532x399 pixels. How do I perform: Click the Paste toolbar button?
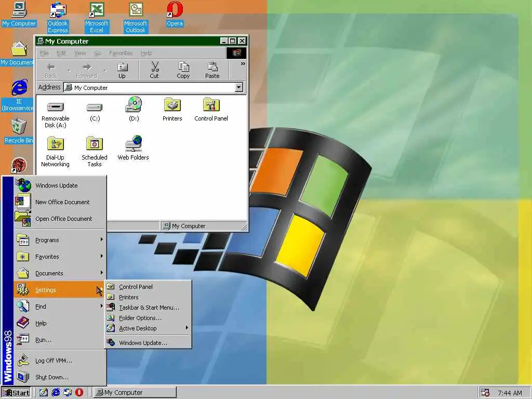tap(212, 71)
